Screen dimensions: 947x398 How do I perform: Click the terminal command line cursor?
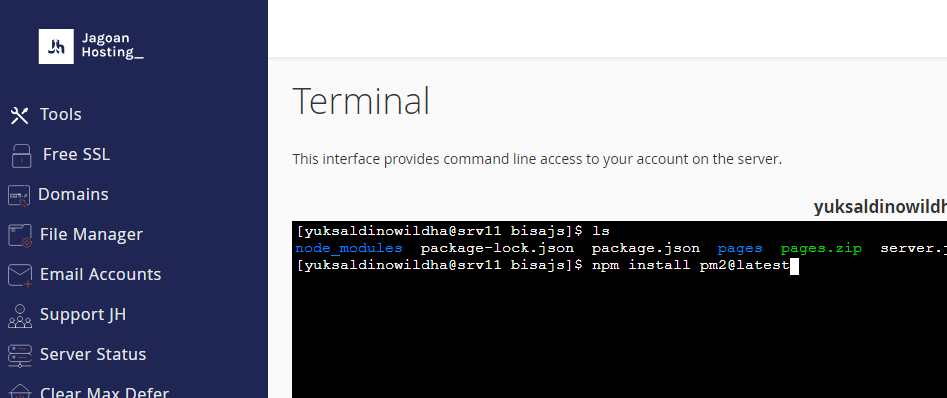click(794, 266)
